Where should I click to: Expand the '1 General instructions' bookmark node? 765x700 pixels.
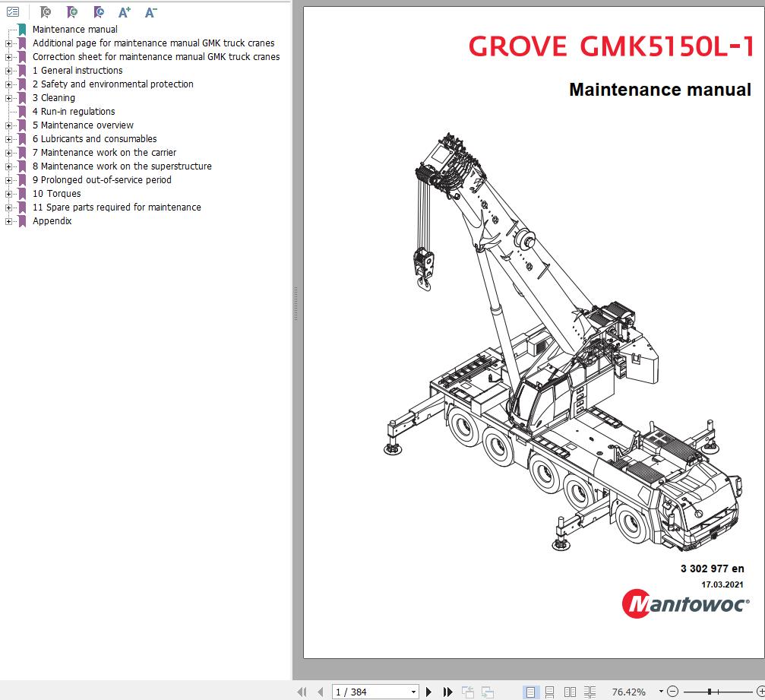point(9,71)
